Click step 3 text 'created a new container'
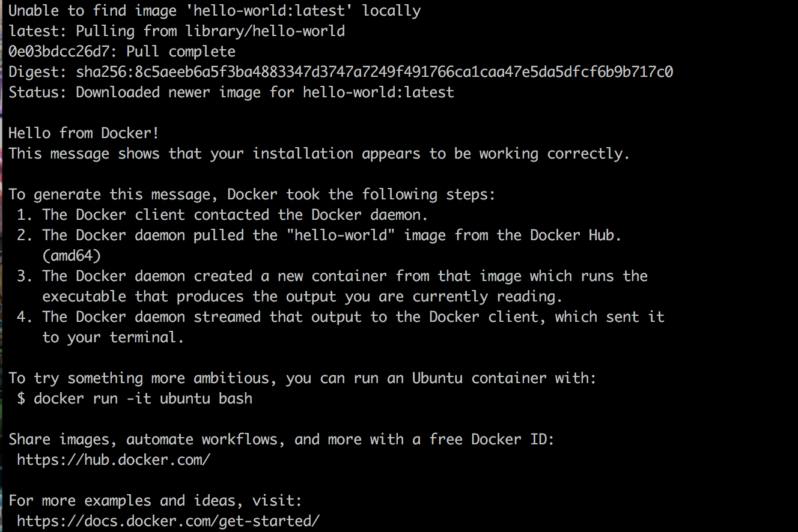The height and width of the screenshot is (532, 798). click(290, 276)
